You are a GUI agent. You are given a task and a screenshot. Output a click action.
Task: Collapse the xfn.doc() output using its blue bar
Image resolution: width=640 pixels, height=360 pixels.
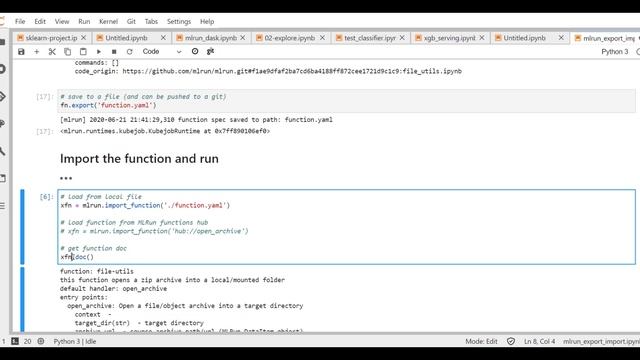pyautogui.click(x=22, y=299)
